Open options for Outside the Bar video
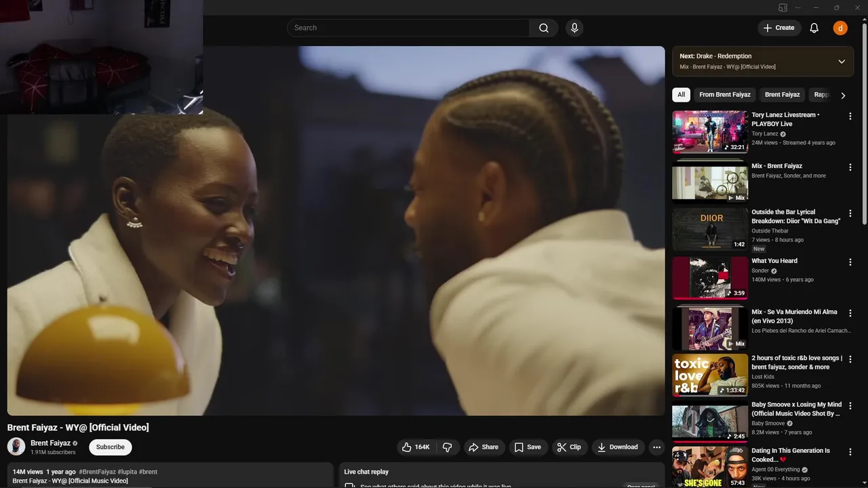The image size is (868, 488). pyautogui.click(x=850, y=213)
